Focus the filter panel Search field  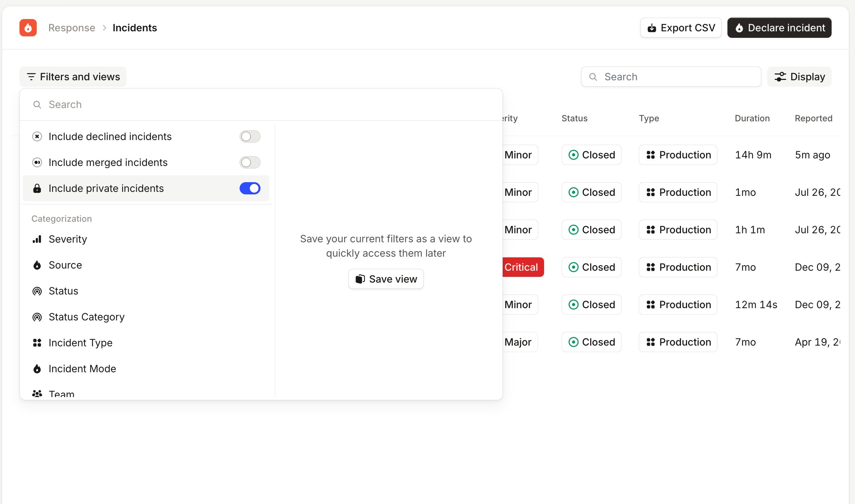pos(261,104)
